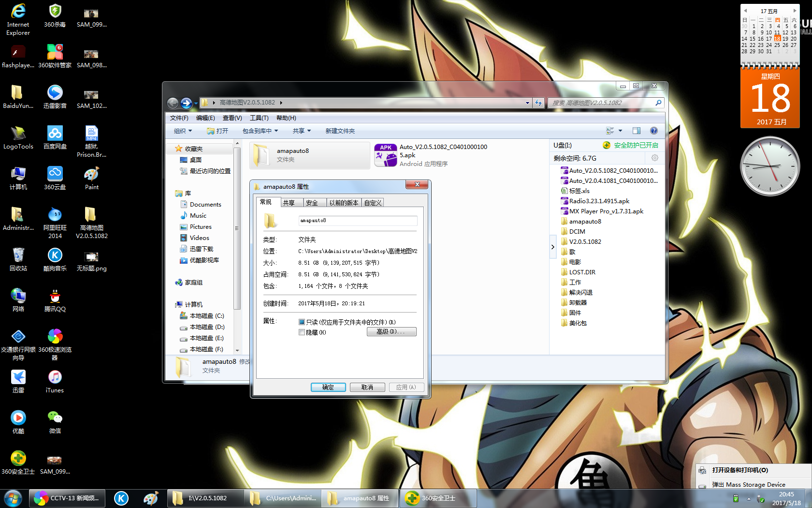Viewport: 812px width, 508px height.
Task: Open the 包含到库中 dropdown
Action: pos(261,131)
